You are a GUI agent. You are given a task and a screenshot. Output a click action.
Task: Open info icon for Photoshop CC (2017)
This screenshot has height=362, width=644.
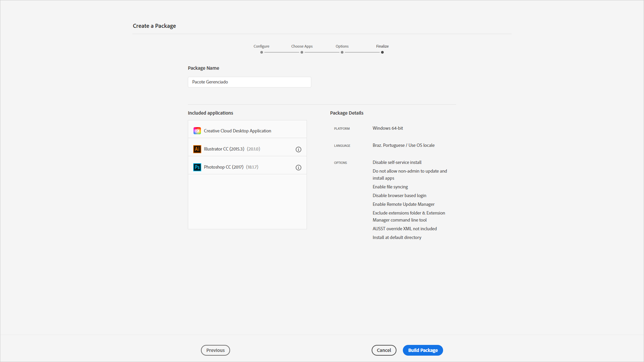click(x=299, y=168)
